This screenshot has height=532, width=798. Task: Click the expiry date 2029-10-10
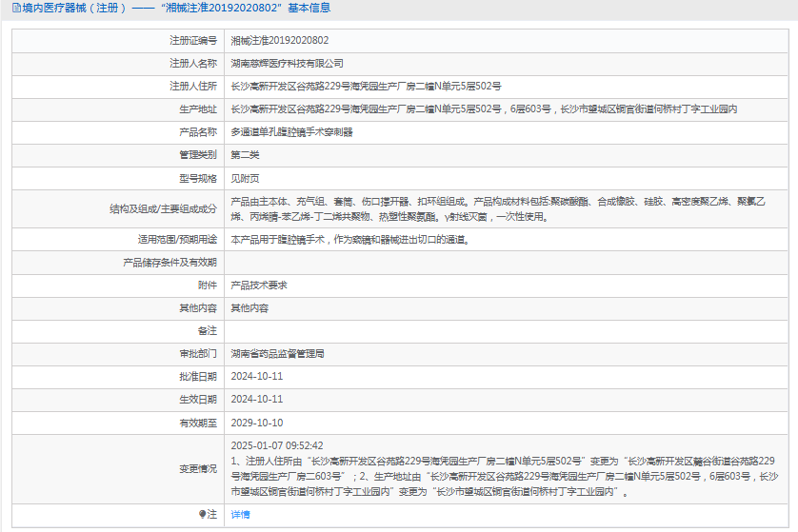[257, 424]
